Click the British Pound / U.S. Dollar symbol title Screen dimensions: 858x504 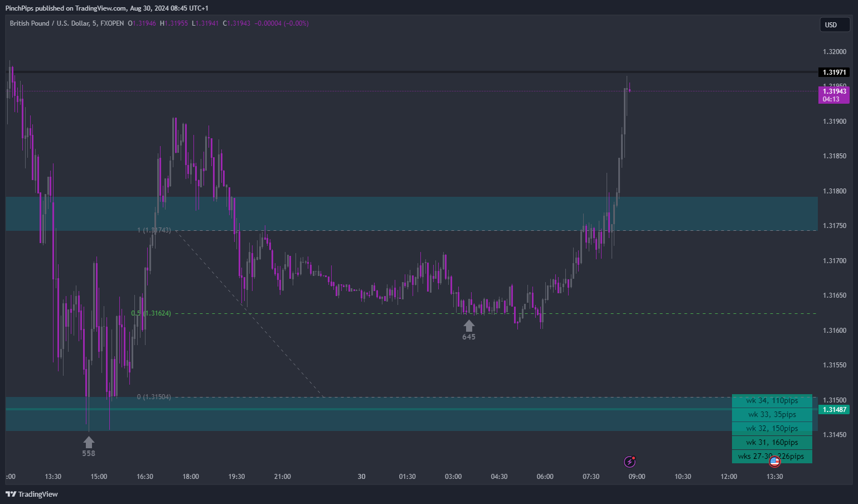(x=67, y=23)
